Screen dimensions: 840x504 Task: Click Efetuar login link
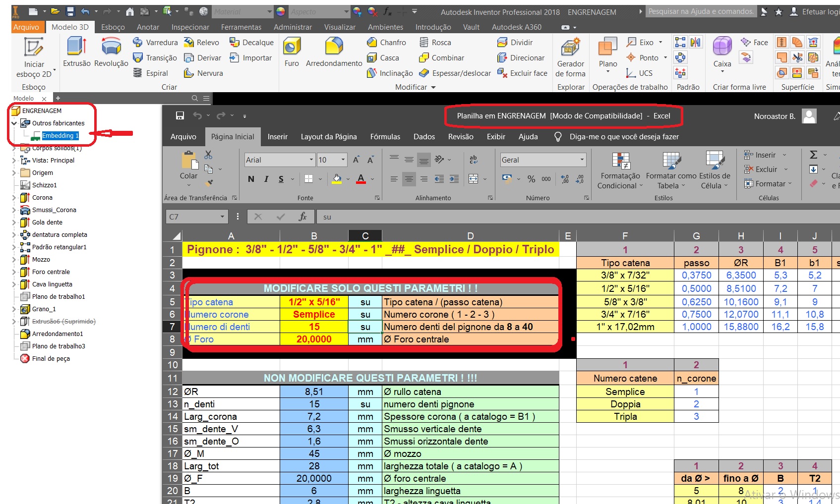coord(815,12)
